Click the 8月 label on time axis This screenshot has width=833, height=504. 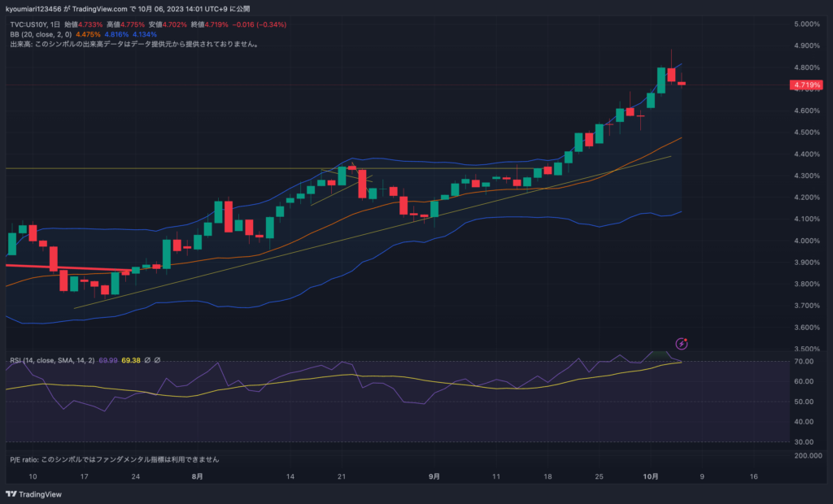197,476
